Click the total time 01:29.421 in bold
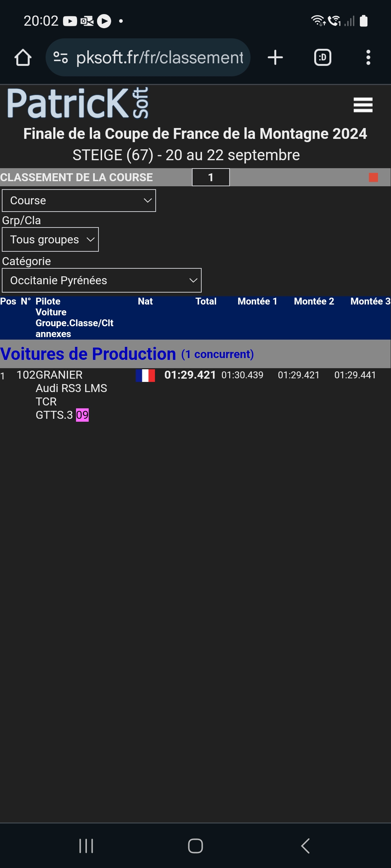This screenshot has height=868, width=391. pos(190,375)
